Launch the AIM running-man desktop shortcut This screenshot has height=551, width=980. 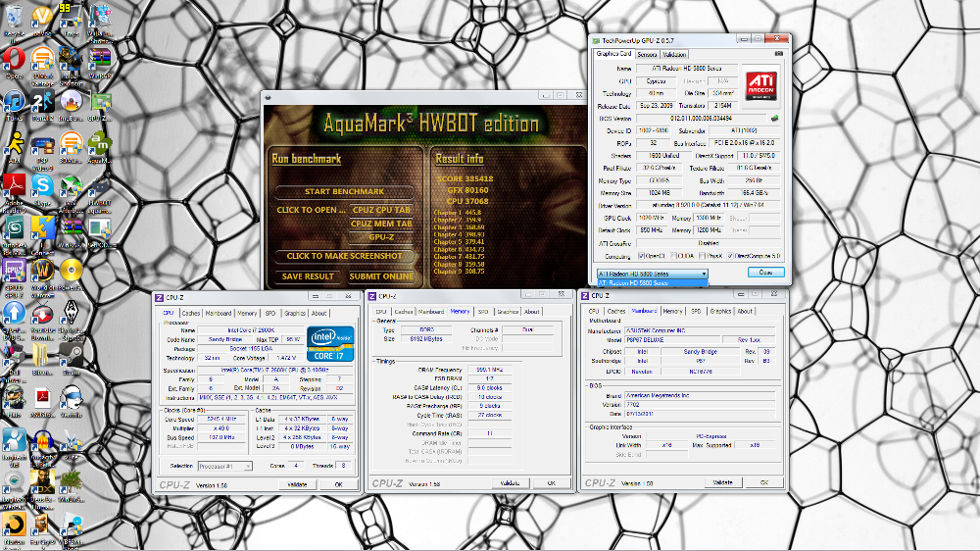pyautogui.click(x=14, y=146)
